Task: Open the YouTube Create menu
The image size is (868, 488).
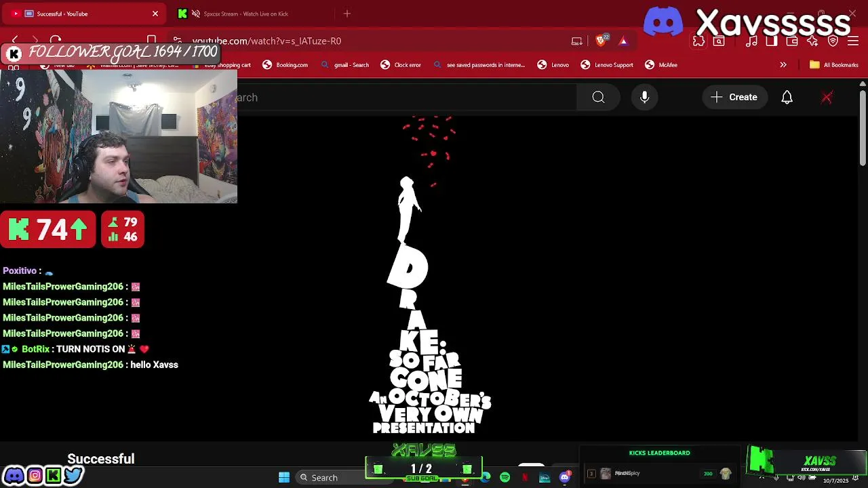Action: (734, 98)
